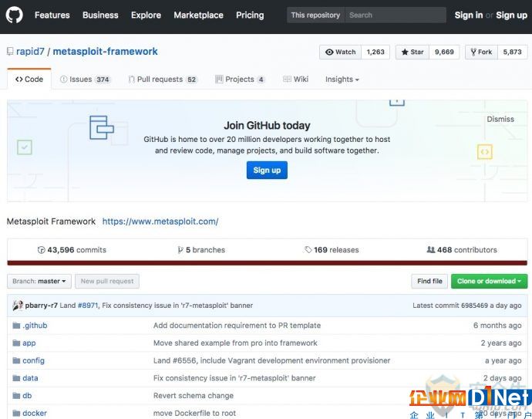Click the branches fork icon
This screenshot has width=532, height=419.
(180, 250)
